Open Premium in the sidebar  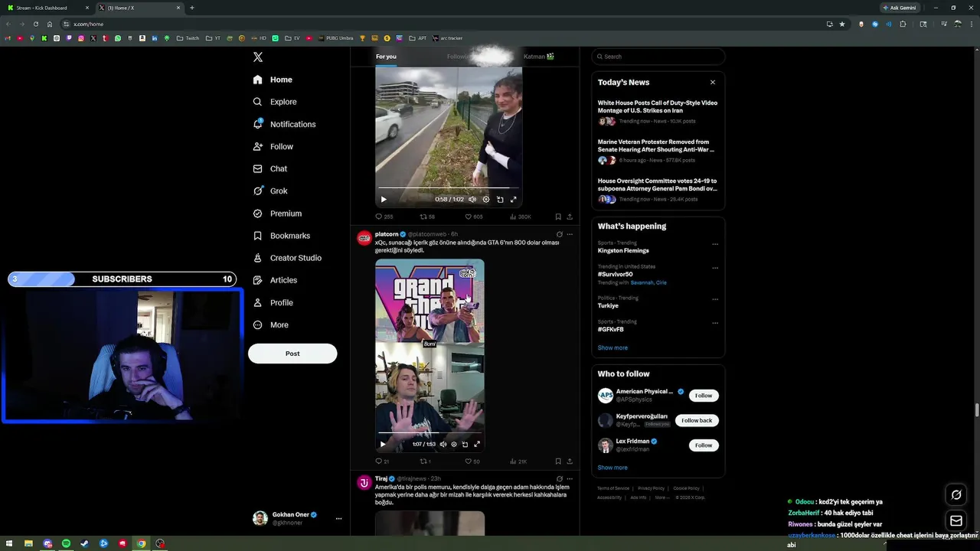click(x=277, y=214)
